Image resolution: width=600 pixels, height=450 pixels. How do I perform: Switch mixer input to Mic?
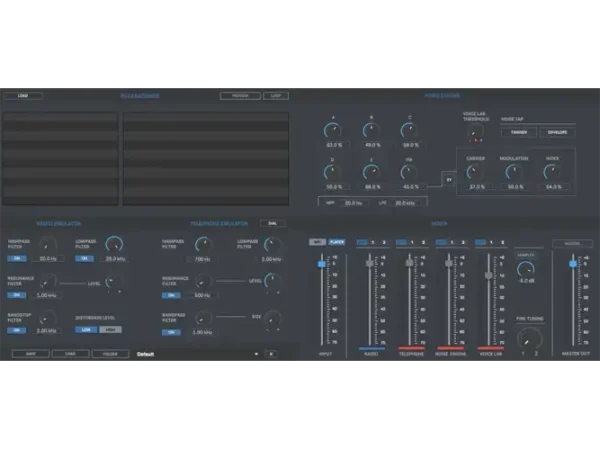tap(318, 242)
